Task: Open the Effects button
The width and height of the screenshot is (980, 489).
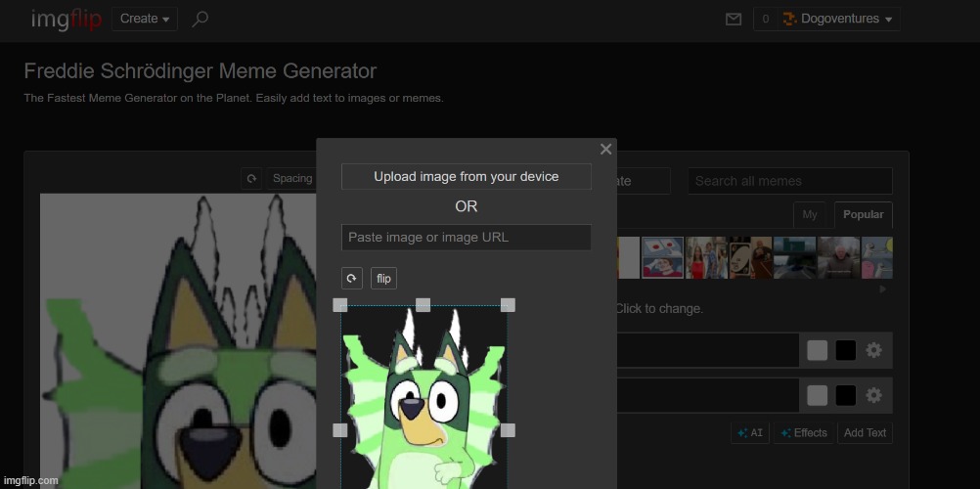Action: [804, 432]
